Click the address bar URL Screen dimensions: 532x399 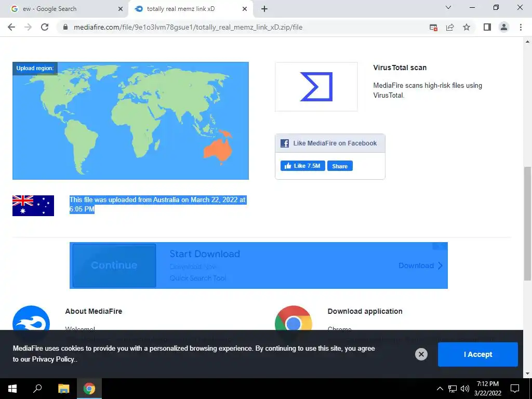188,27
